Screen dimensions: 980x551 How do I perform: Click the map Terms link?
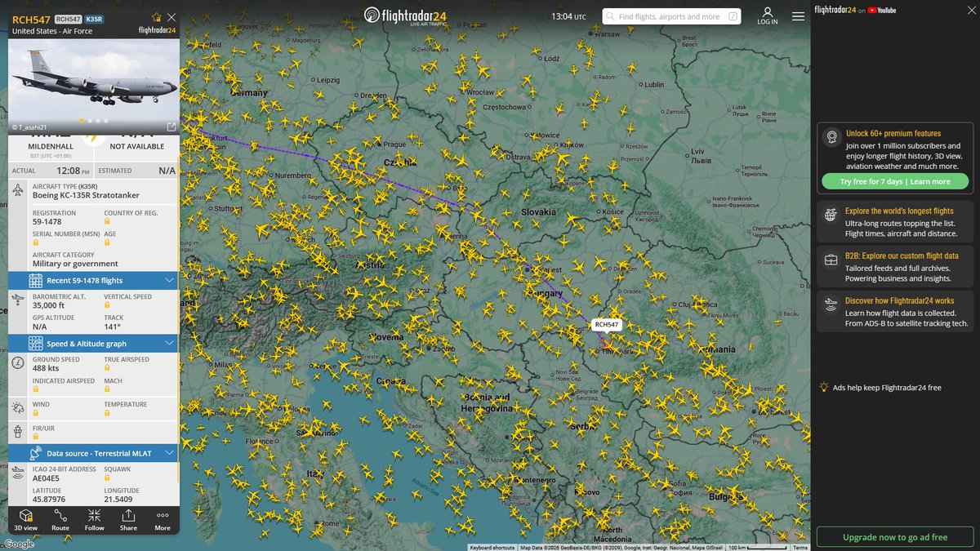coord(800,547)
